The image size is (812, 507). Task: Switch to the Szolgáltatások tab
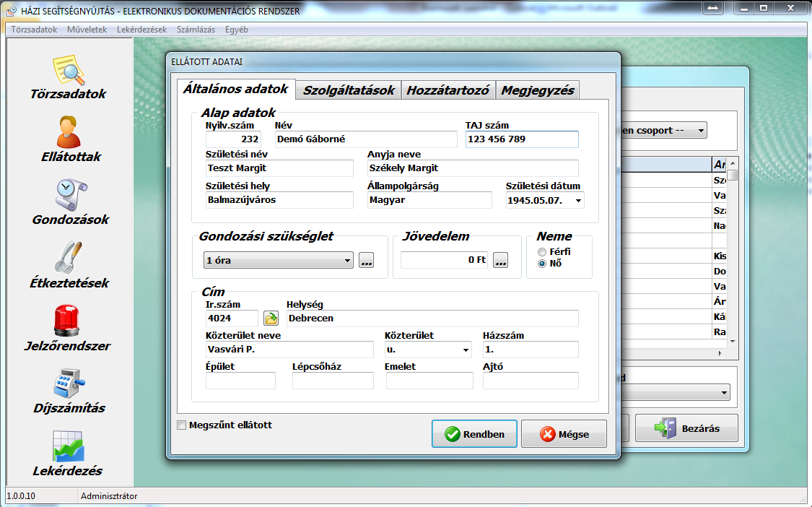tap(349, 90)
